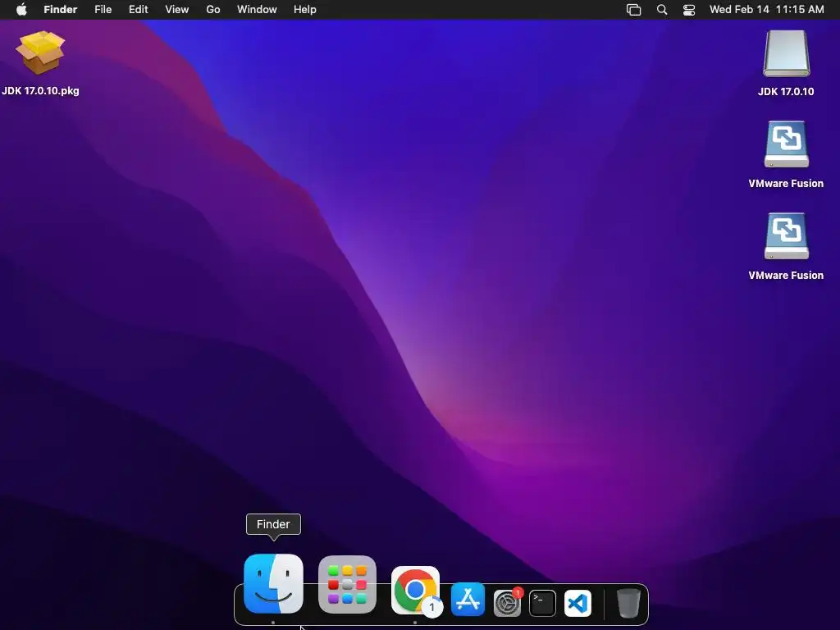Open Launchpad from the Dock
The image size is (840, 630).
coord(347,584)
